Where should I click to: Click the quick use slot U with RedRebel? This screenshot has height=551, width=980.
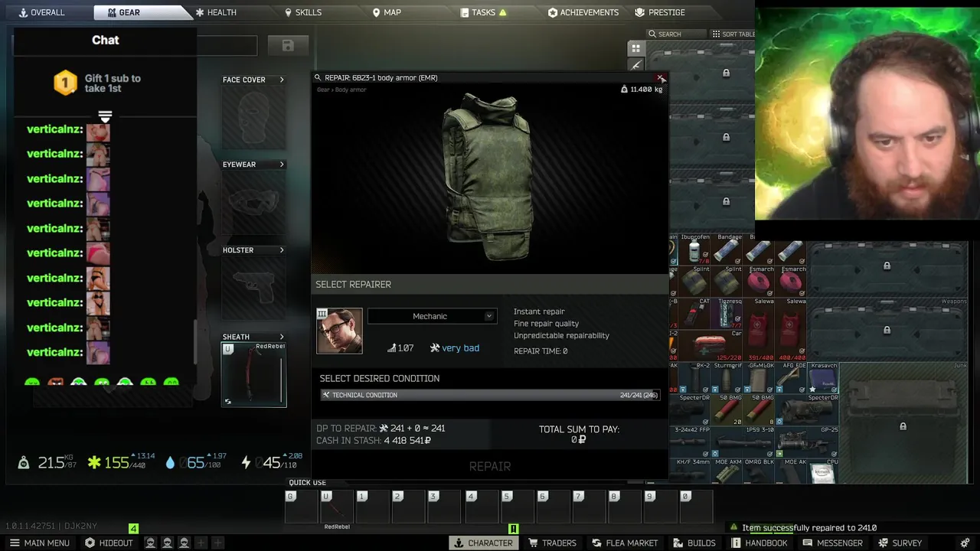(x=337, y=506)
